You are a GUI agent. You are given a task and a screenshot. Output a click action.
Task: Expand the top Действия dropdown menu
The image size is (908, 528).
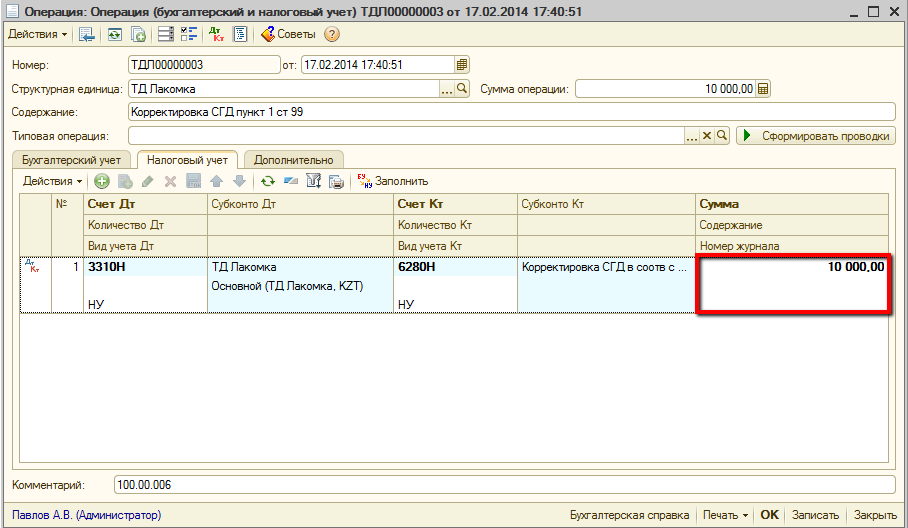(38, 34)
